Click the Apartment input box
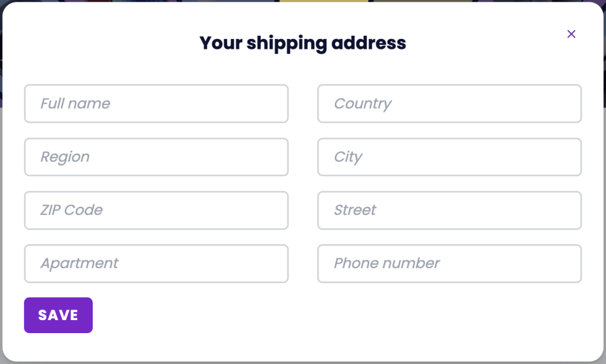The width and height of the screenshot is (606, 364). [156, 263]
